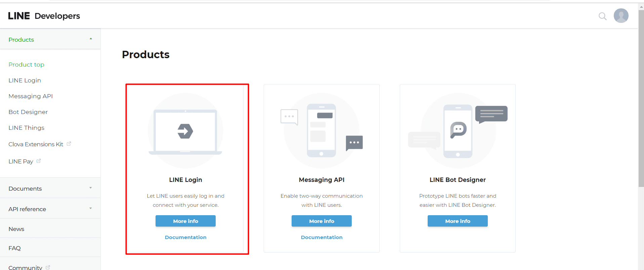
Task: Click the Messaging API card title
Action: click(321, 180)
